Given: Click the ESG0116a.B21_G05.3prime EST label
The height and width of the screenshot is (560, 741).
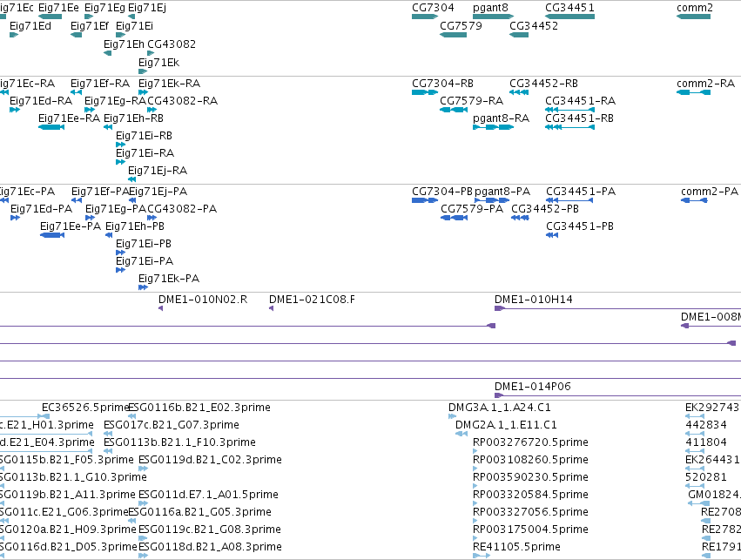Looking at the screenshot, I should (200, 512).
